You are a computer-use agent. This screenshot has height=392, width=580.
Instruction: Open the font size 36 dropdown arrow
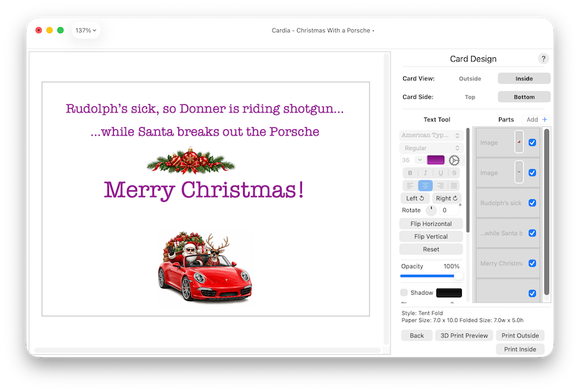coord(420,160)
